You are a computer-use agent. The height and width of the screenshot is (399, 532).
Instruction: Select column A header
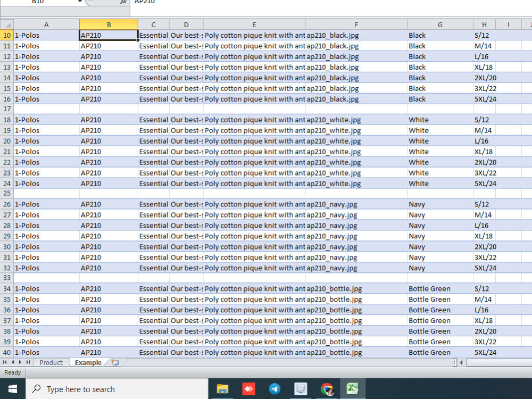coord(46,25)
